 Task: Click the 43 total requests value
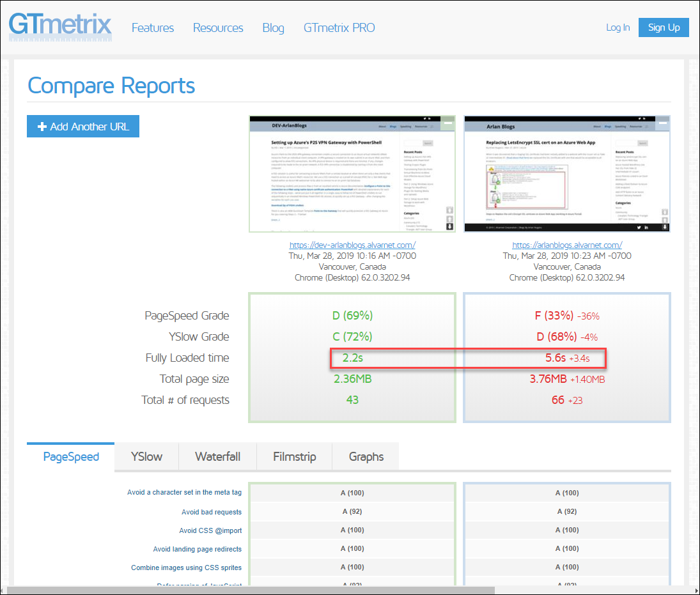[352, 400]
